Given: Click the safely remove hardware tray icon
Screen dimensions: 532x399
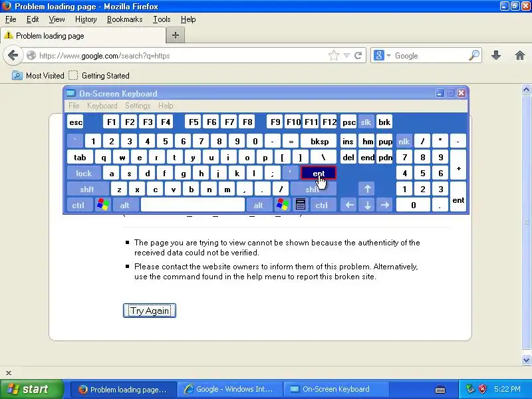Looking at the screenshot, I should click(x=470, y=389).
